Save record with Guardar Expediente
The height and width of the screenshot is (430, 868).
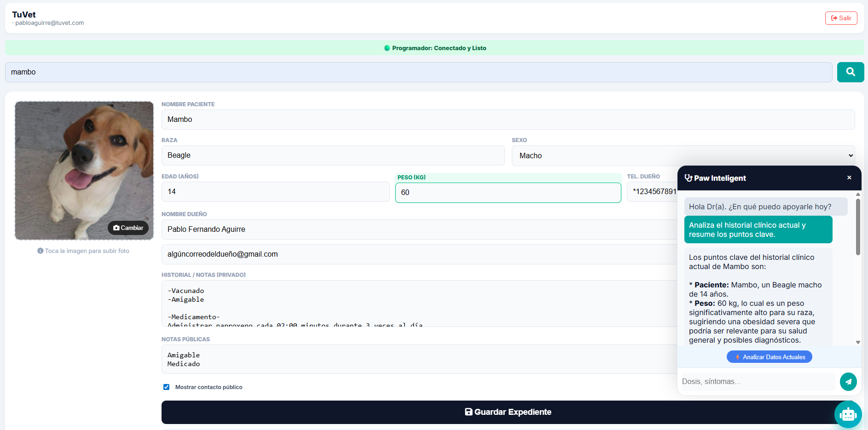coord(508,412)
